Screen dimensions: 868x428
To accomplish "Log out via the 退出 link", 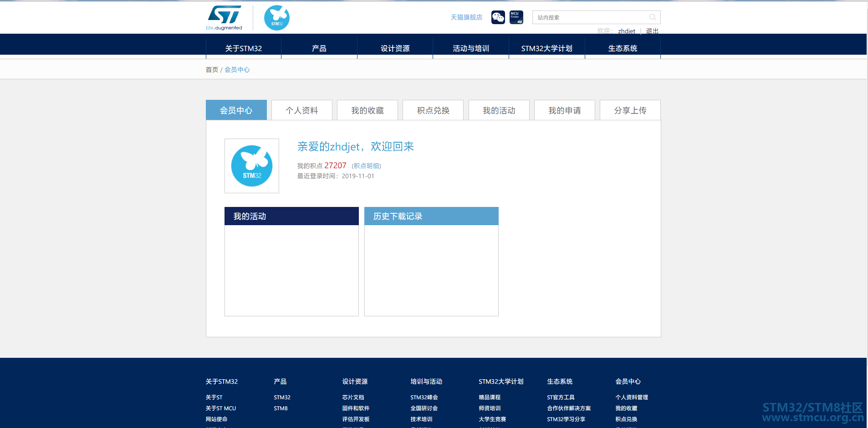I will click(652, 31).
